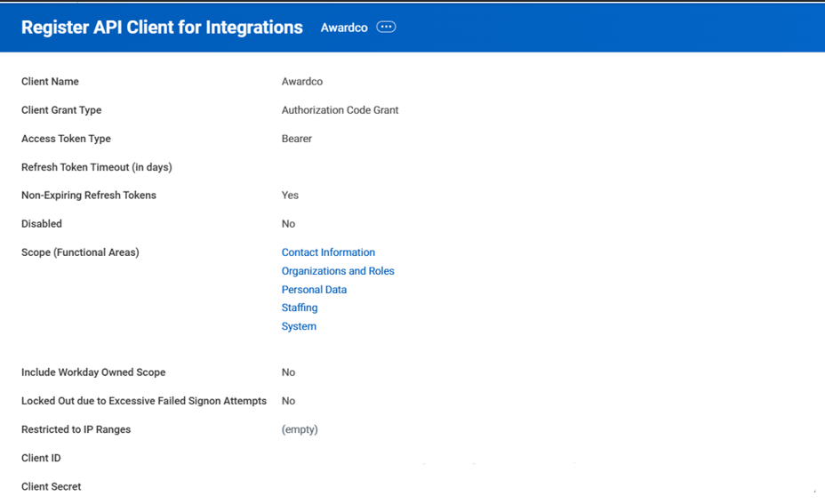Open the Organizations and Roles link
This screenshot has height=504, width=825.
point(338,271)
